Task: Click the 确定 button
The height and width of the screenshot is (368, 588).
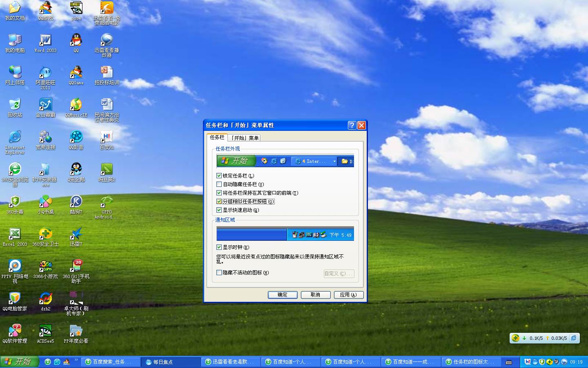Action: (x=283, y=295)
